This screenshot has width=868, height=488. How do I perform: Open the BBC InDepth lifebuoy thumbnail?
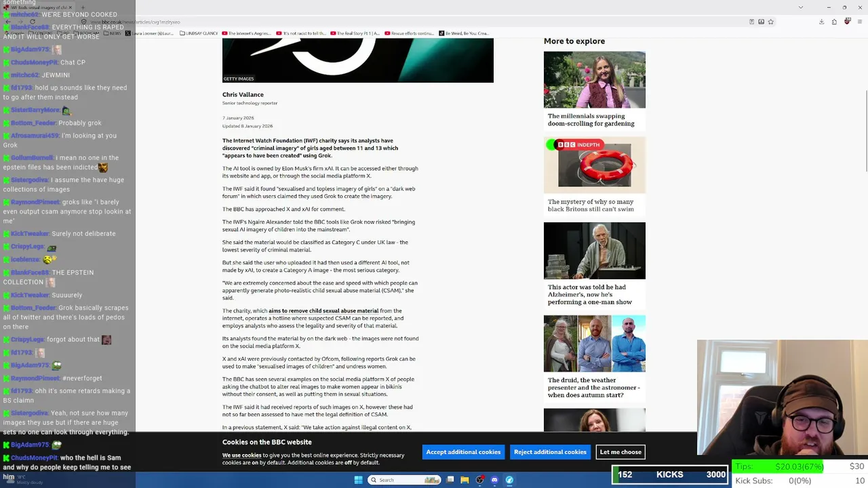tap(595, 165)
